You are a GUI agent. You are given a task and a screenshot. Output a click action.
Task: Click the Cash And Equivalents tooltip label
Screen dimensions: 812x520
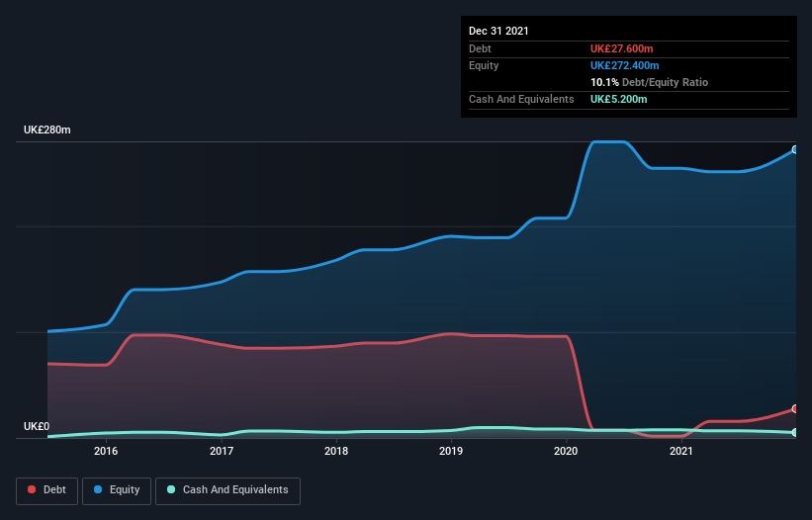coord(521,99)
